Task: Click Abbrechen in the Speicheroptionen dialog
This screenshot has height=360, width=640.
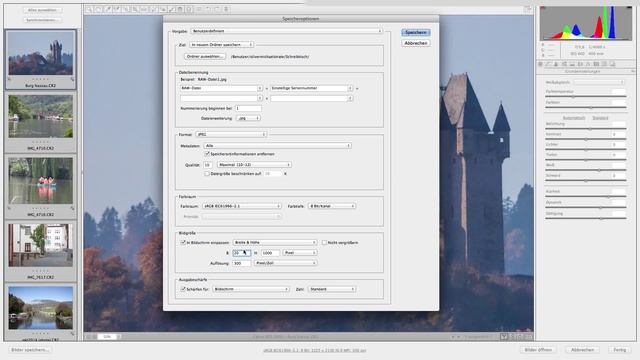Action: pyautogui.click(x=416, y=43)
